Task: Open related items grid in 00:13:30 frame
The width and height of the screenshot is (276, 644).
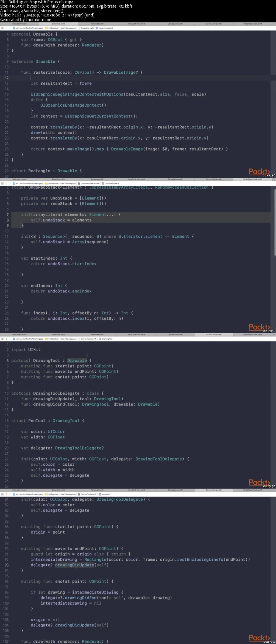Action: click(2, 339)
